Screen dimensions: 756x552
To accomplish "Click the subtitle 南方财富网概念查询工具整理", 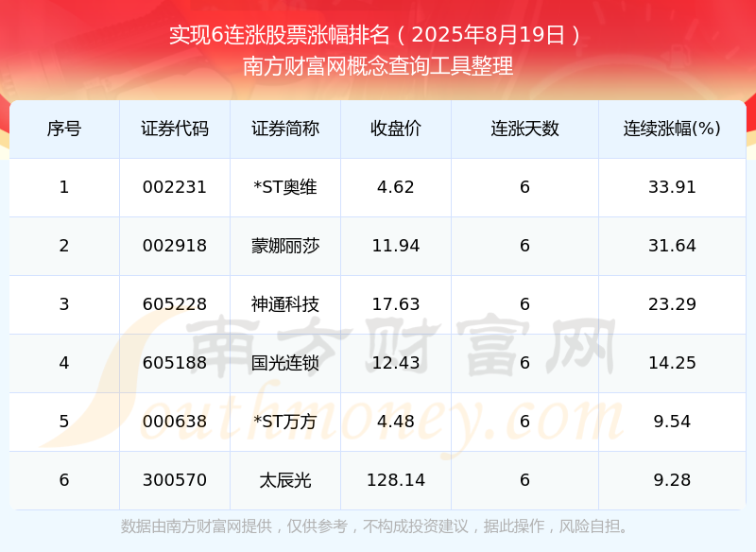I will point(378,66).
